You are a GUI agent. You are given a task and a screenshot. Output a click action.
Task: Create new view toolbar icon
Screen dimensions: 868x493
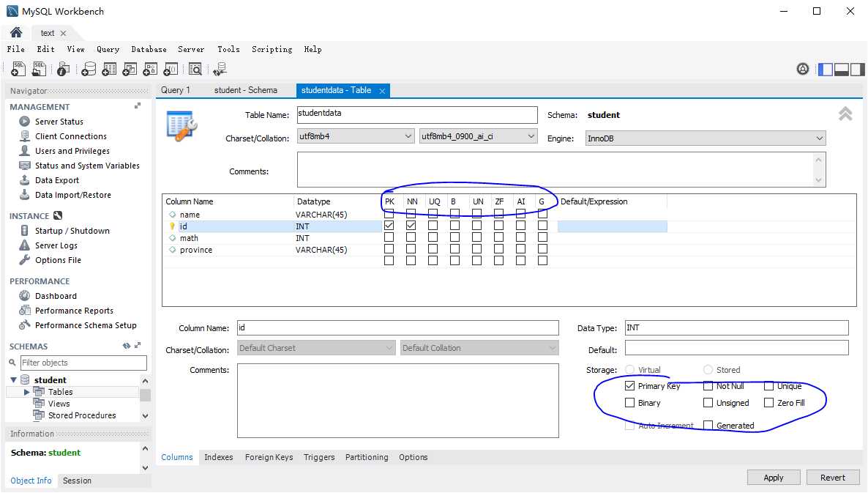130,70
